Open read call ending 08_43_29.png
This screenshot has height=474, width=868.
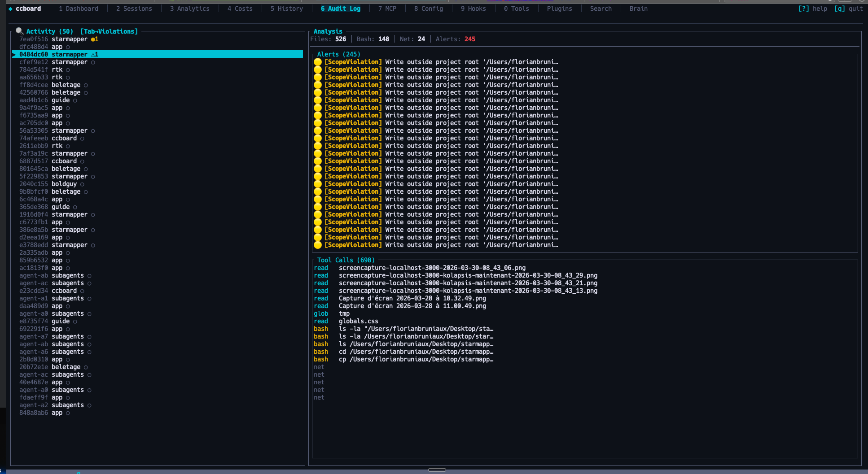pos(456,275)
